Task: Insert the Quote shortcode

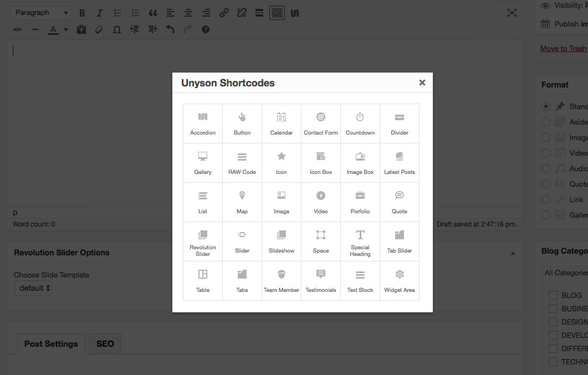Action: tap(400, 202)
